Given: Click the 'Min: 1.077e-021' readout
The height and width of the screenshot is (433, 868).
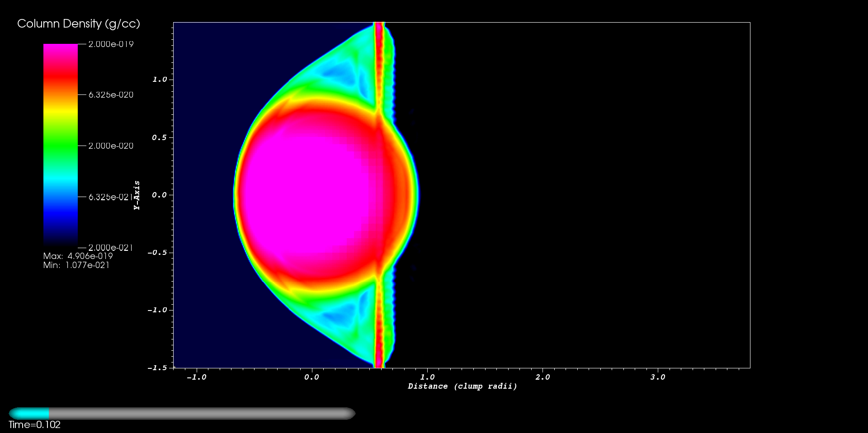Looking at the screenshot, I should [x=76, y=265].
